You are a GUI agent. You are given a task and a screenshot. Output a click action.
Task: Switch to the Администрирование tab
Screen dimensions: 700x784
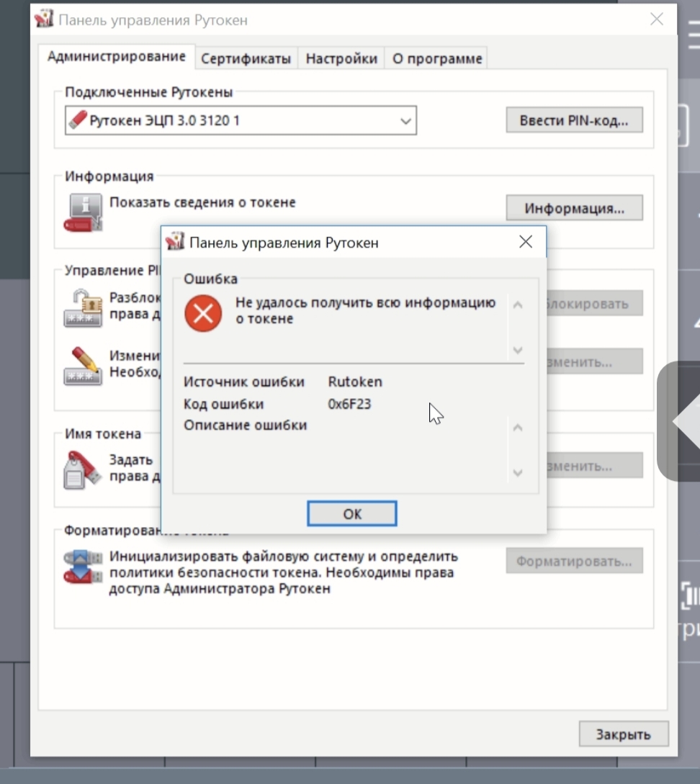click(117, 56)
